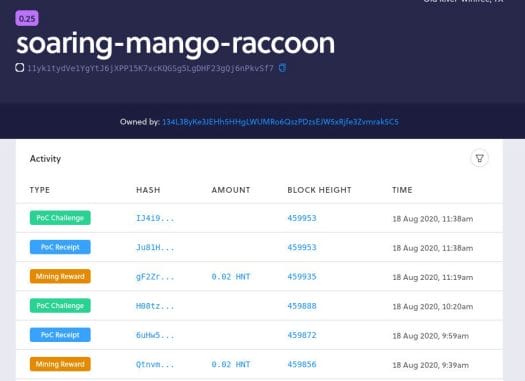Screen dimensions: 525x381
Task: Click 0.02 HNT amount in gF2Zr row
Action: pos(231,277)
